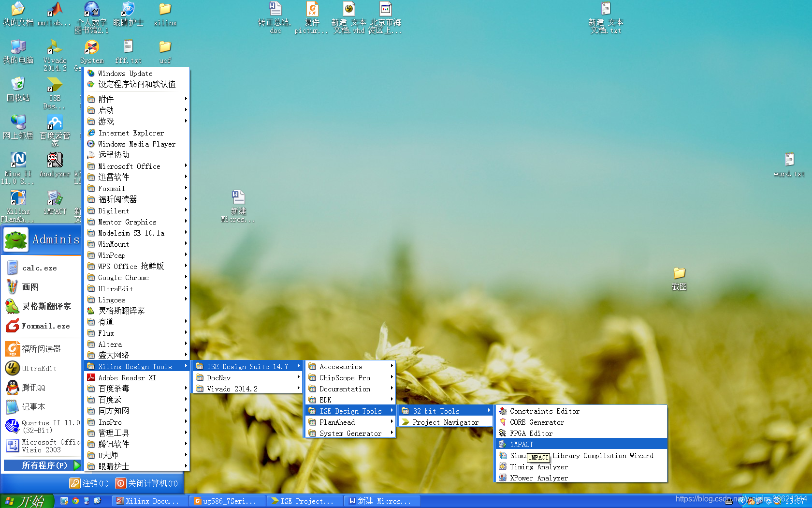Open Paint (画图) icon in Start menu
This screenshot has width=812, height=508.
[x=13, y=287]
